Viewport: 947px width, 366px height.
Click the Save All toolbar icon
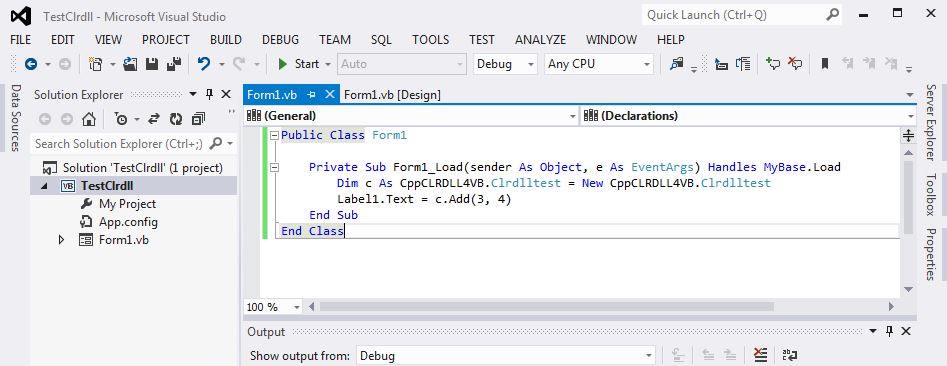point(175,64)
